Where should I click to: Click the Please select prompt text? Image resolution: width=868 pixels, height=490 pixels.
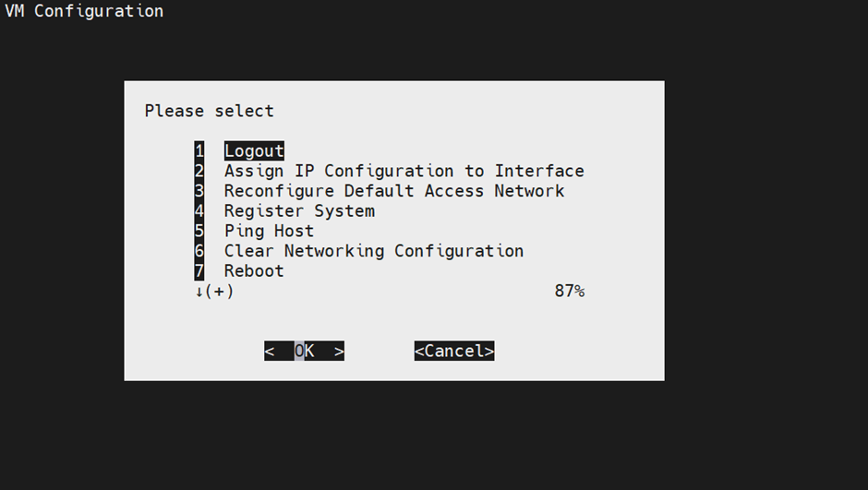209,111
